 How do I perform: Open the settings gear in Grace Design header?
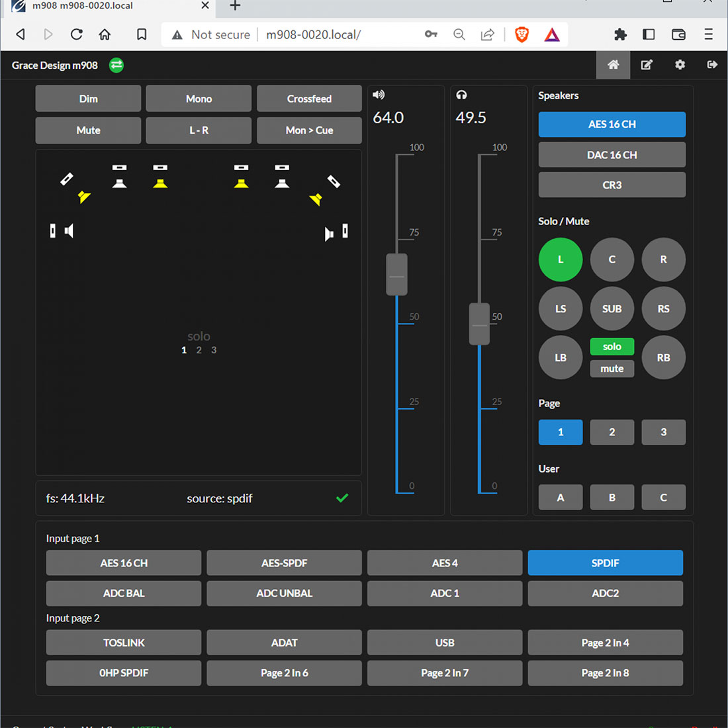pos(680,65)
